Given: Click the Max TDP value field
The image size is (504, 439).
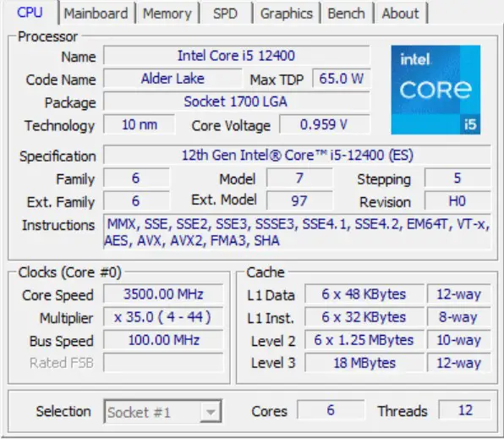Looking at the screenshot, I should click(x=342, y=78).
